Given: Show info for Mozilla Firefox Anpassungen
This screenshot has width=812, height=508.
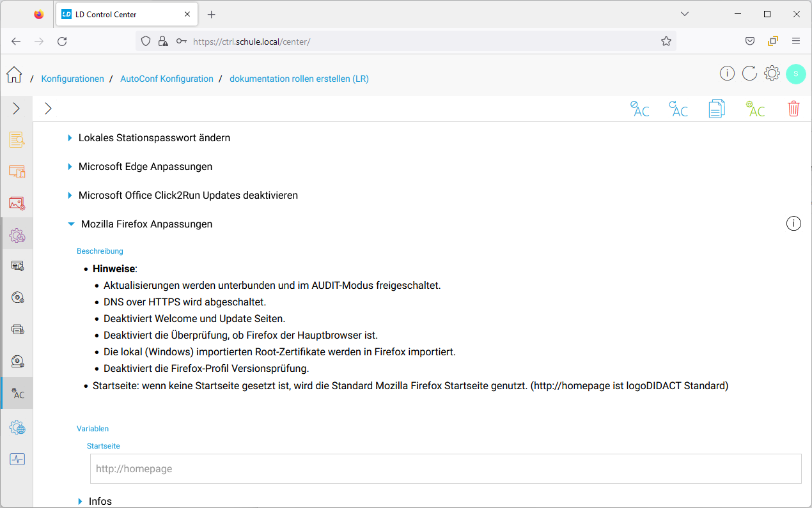Looking at the screenshot, I should point(793,224).
